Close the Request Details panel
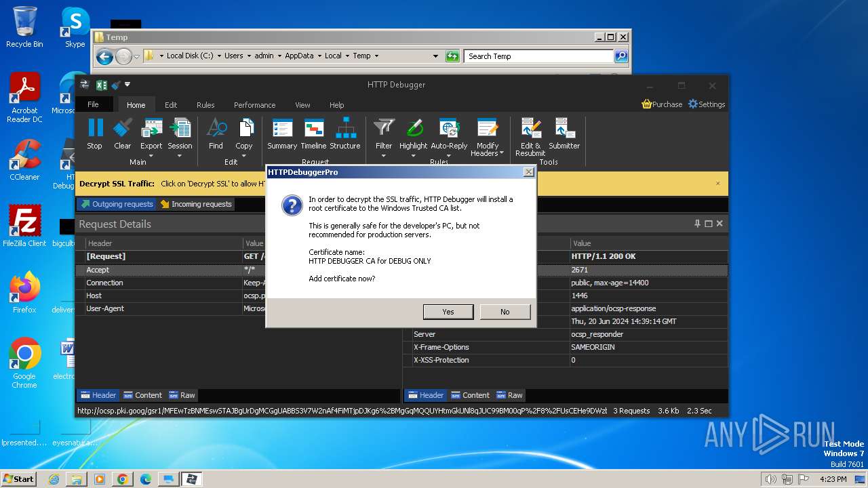Image resolution: width=868 pixels, height=488 pixels. [x=719, y=224]
